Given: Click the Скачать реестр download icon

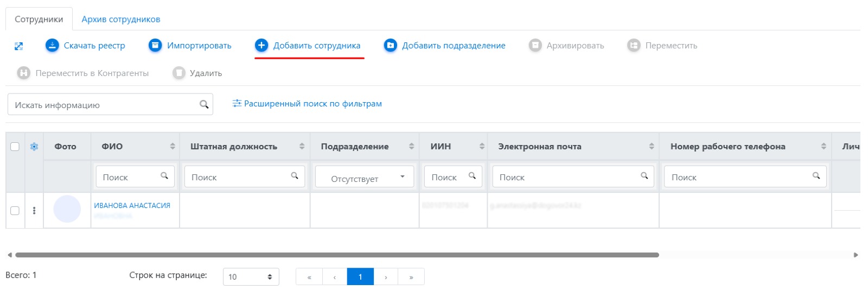Looking at the screenshot, I should pos(52,46).
